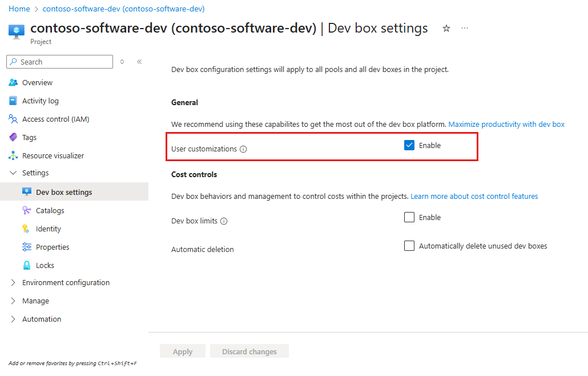Enable the Dev box limits checkbox
This screenshot has height=376, width=588.
pyautogui.click(x=409, y=217)
